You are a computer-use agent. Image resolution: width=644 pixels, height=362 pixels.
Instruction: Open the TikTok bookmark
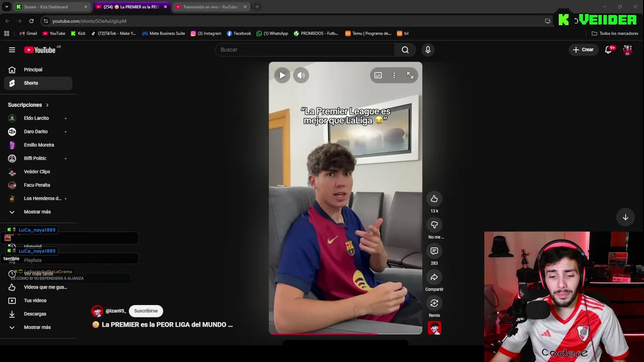(113, 34)
